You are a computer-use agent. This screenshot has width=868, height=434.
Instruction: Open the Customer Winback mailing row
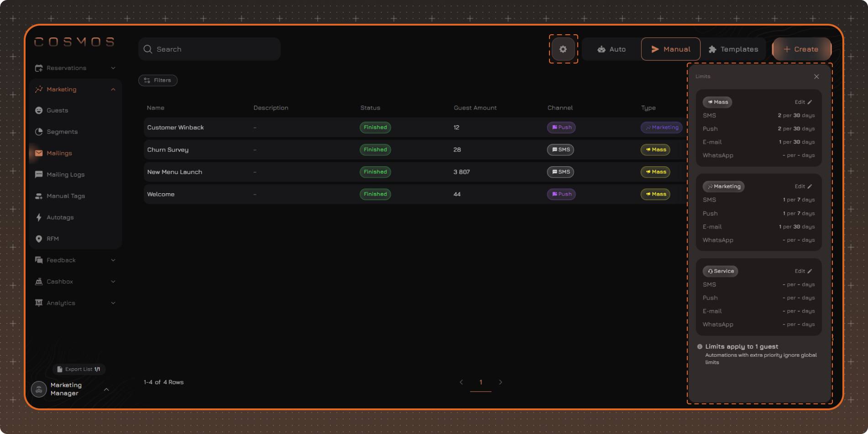click(415, 127)
